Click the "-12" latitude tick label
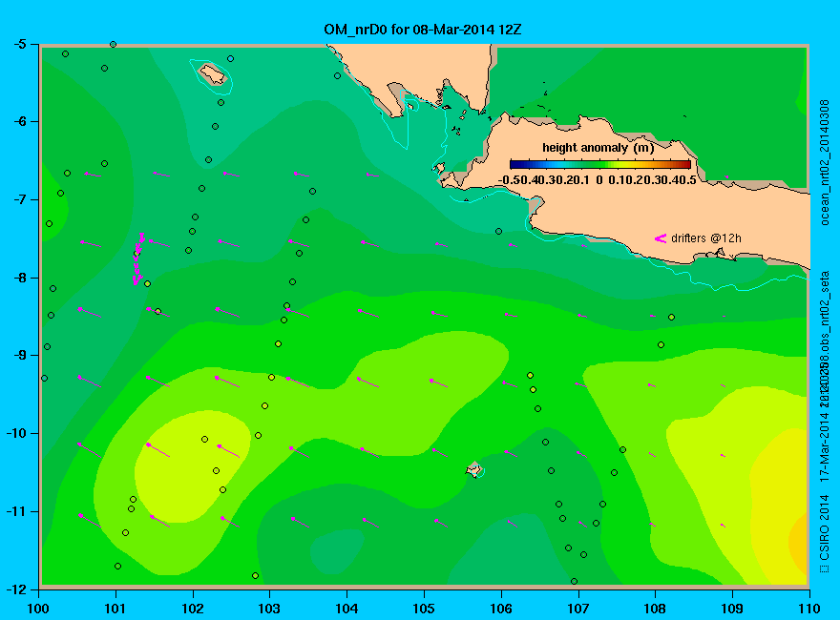840x620 pixels. (x=15, y=589)
